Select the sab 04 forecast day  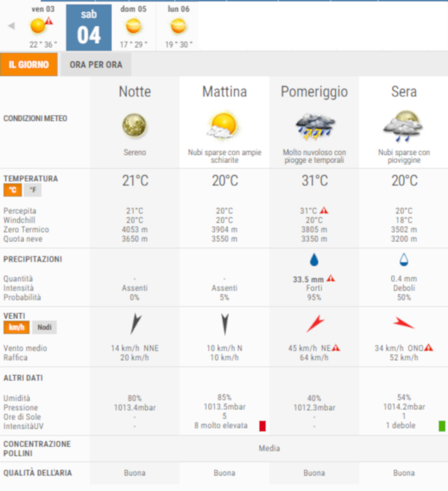(89, 28)
